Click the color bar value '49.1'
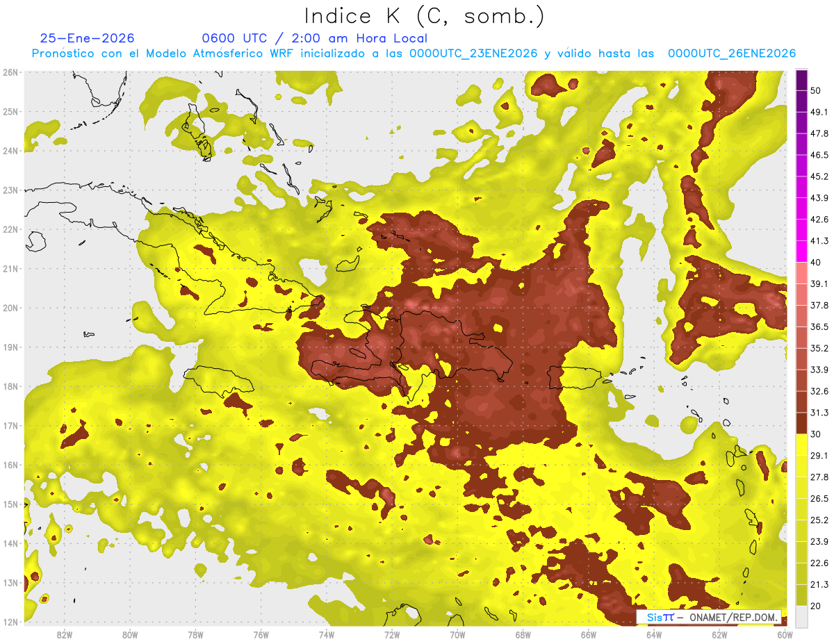 (819, 112)
